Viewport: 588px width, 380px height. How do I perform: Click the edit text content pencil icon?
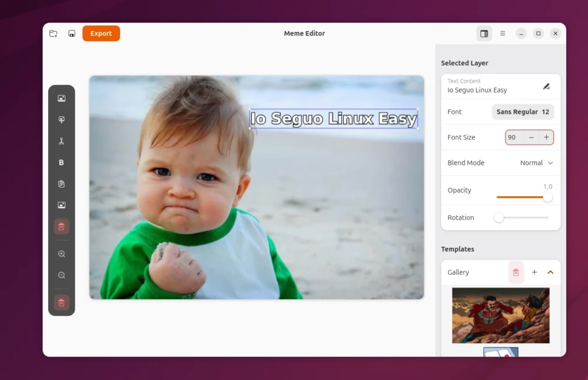pyautogui.click(x=546, y=86)
